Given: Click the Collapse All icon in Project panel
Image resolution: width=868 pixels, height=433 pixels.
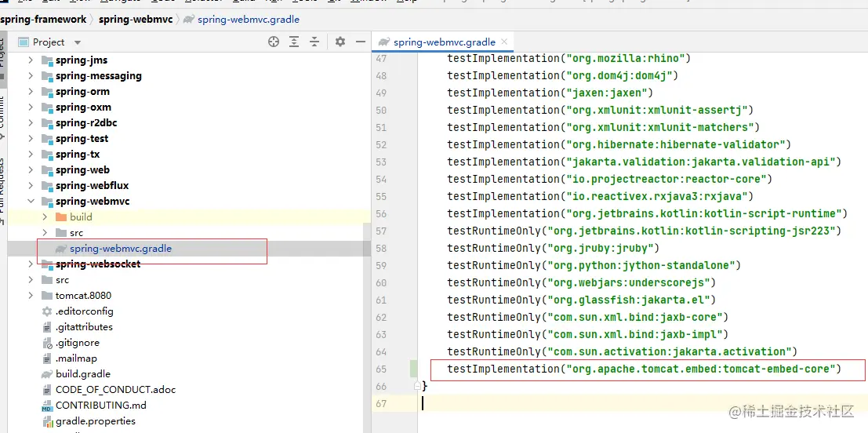Looking at the screenshot, I should [x=314, y=42].
